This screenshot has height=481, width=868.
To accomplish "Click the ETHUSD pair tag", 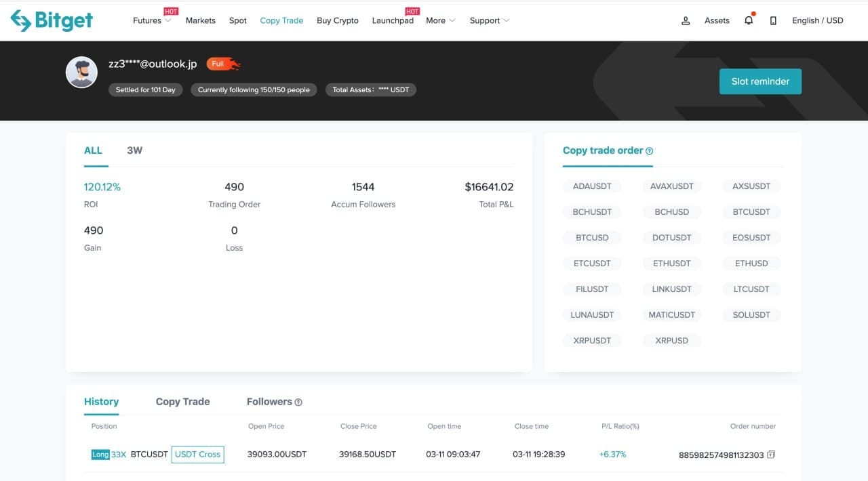I will tap(751, 264).
